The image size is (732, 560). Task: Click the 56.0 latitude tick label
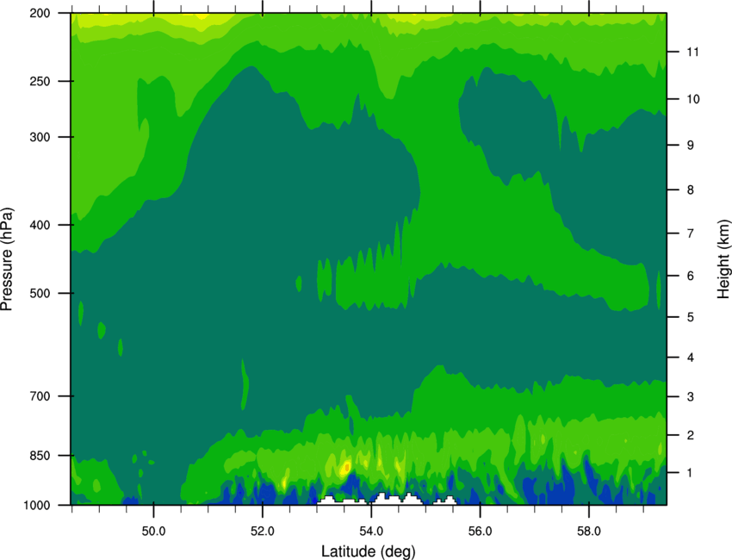tap(481, 532)
